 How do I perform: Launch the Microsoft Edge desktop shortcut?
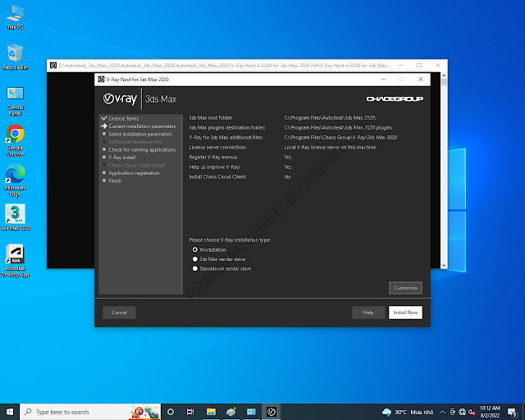(x=15, y=180)
